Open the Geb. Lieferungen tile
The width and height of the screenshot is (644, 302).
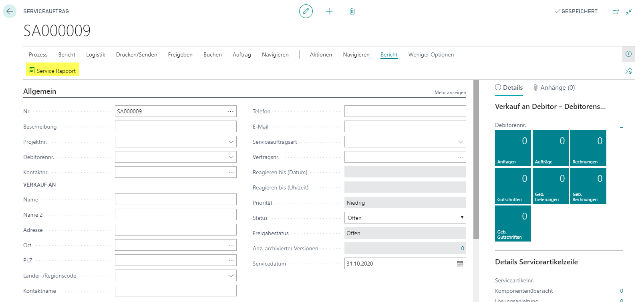pyautogui.click(x=551, y=186)
